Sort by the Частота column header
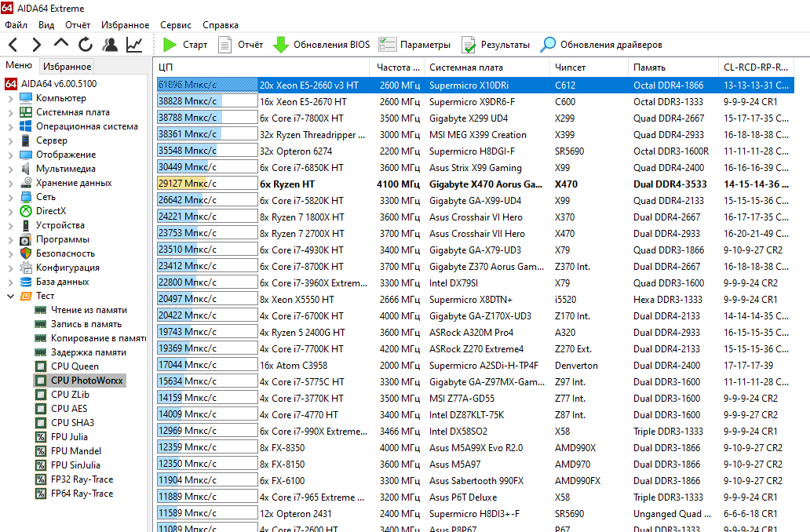 tap(396, 67)
